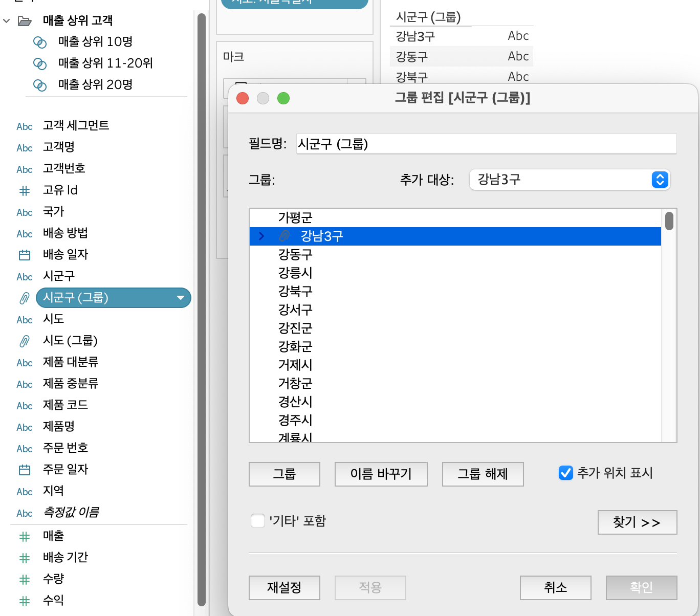This screenshot has width=700, height=616.
Task: Click the folder icon of 매출 상위 고객
Action: [x=25, y=21]
